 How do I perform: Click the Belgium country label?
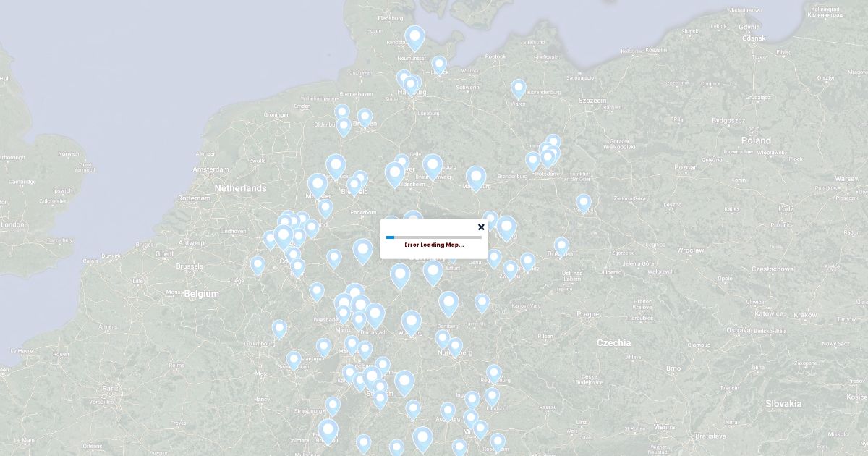[201, 294]
